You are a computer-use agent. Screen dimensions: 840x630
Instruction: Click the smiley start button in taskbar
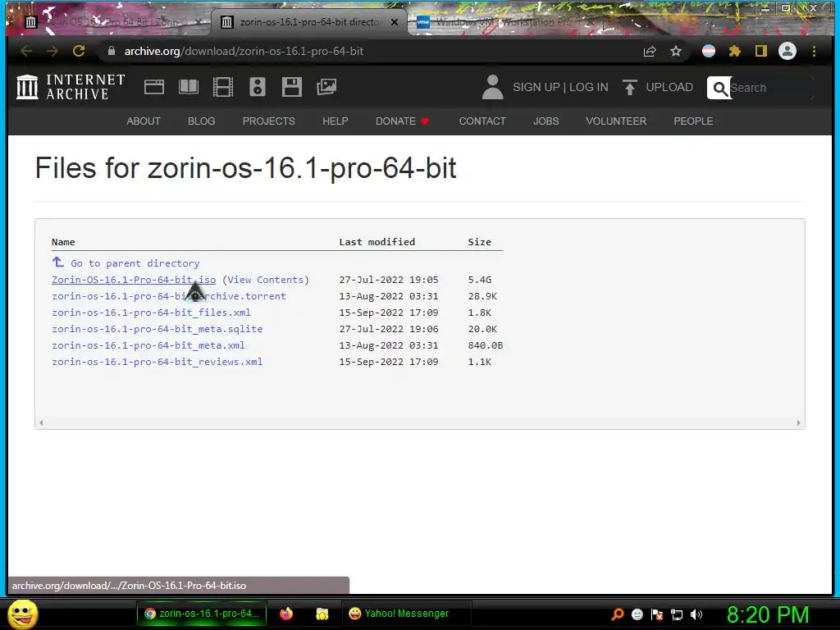click(x=22, y=614)
